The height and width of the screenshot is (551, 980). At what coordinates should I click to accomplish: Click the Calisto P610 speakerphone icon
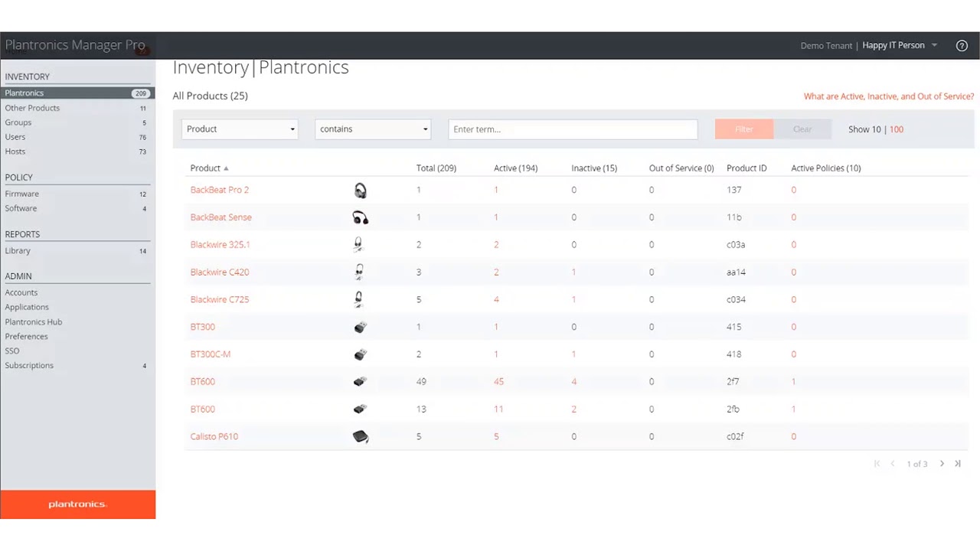coord(361,437)
